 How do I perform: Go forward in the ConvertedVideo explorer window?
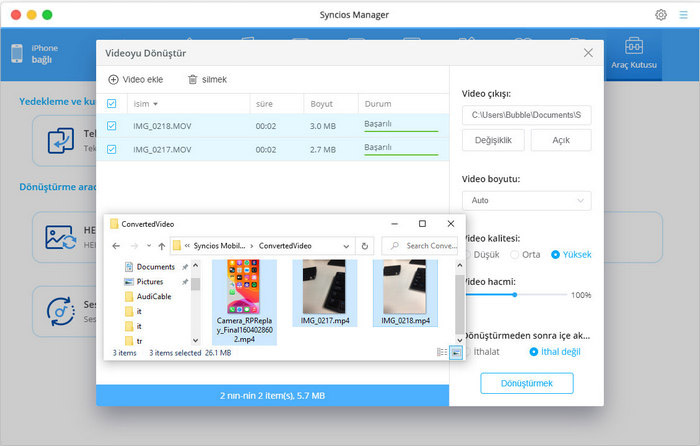[133, 246]
